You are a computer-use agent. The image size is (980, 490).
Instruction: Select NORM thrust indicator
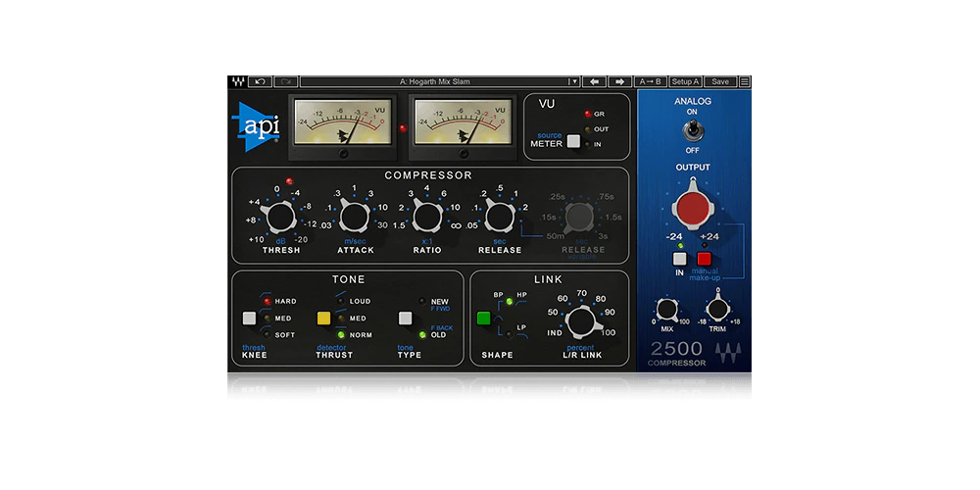click(x=341, y=335)
